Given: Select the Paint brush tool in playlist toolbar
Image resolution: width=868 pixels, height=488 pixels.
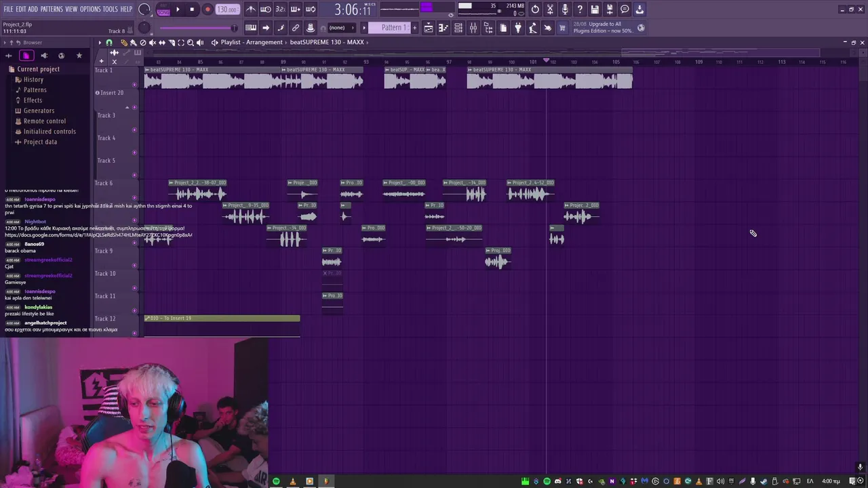Looking at the screenshot, I should (133, 43).
